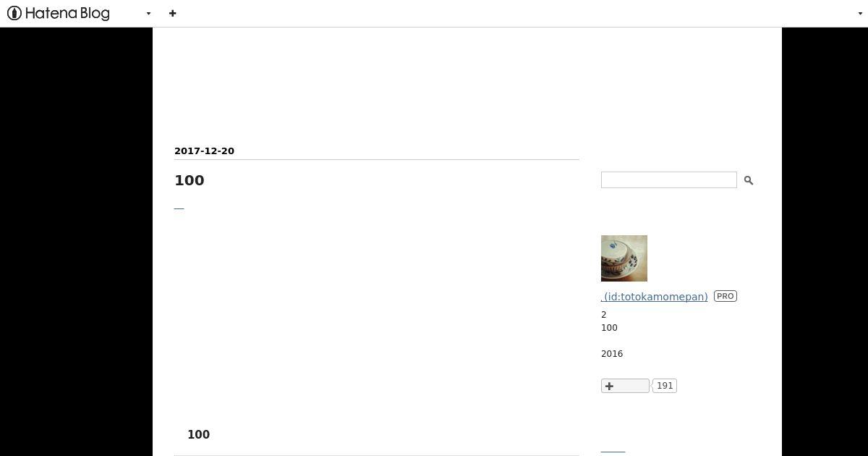Click the "100" section heading near the bottom

point(199,435)
